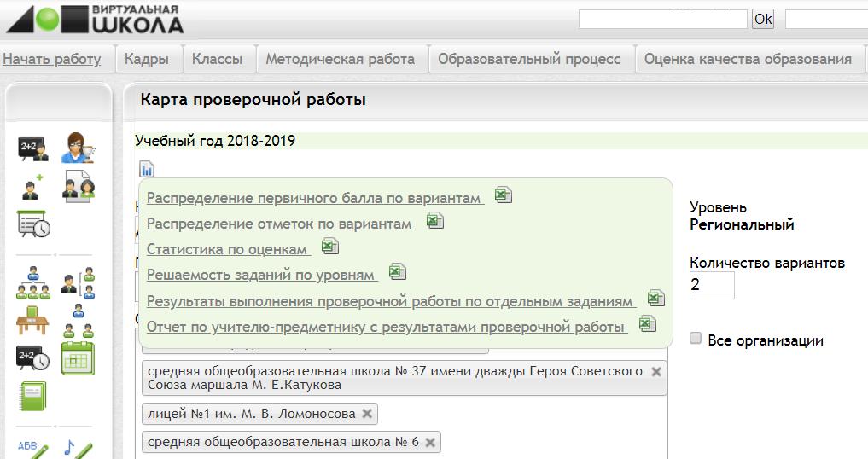Open the blackboard 2+2 teacher icon in sidebar
The height and width of the screenshot is (459, 868).
point(32,148)
